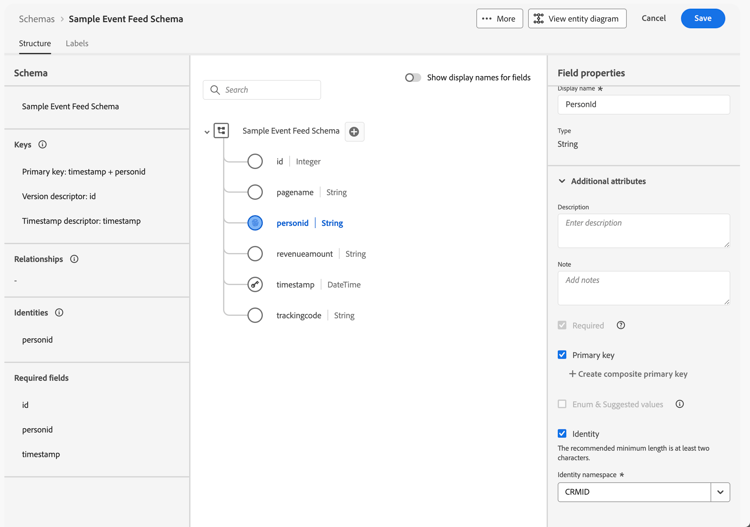Viewport: 750px width, 527px height.
Task: Click Create composite primary key link
Action: point(628,374)
